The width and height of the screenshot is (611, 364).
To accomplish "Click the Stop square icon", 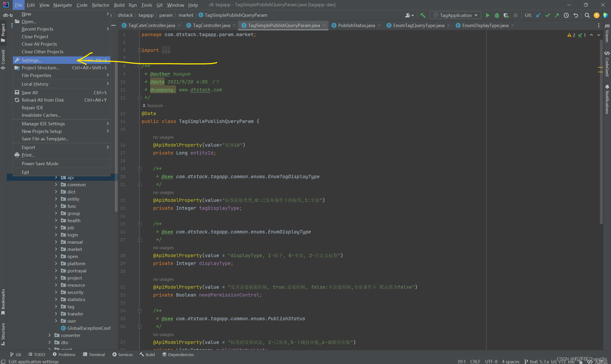I will pos(515,15).
